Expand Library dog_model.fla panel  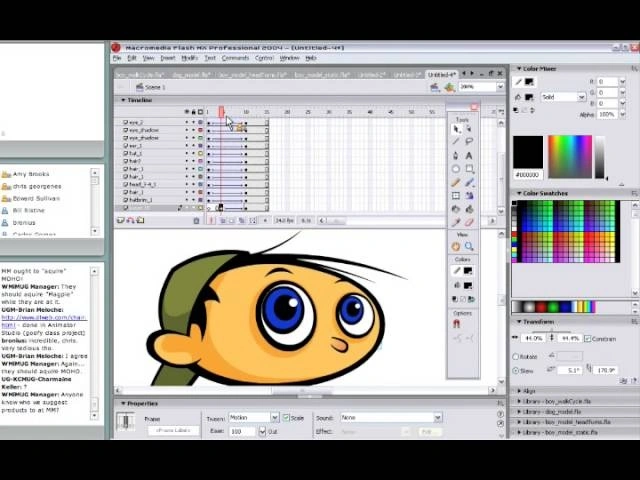pyautogui.click(x=519, y=412)
